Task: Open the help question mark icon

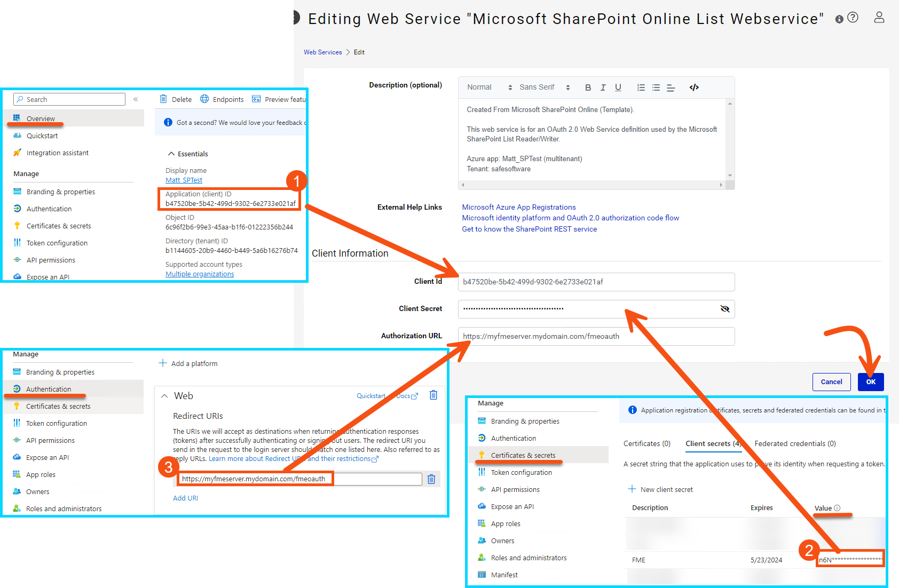Action: (853, 17)
